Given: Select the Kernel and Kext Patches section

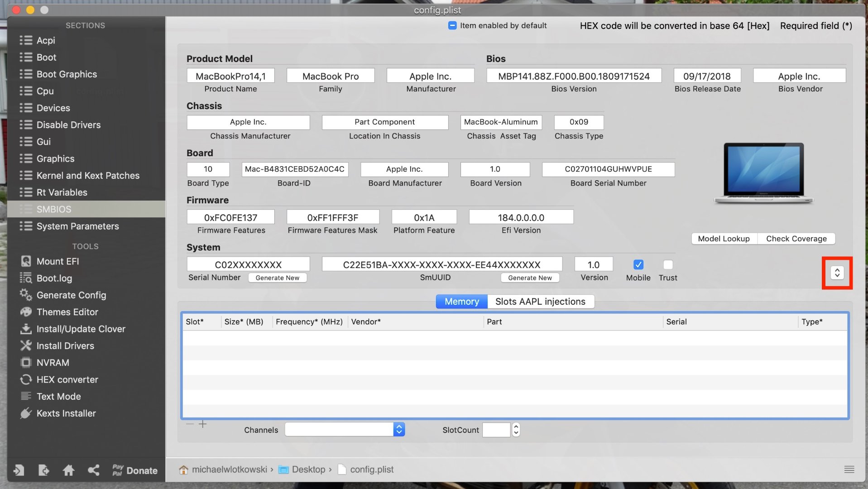Looking at the screenshot, I should [88, 175].
